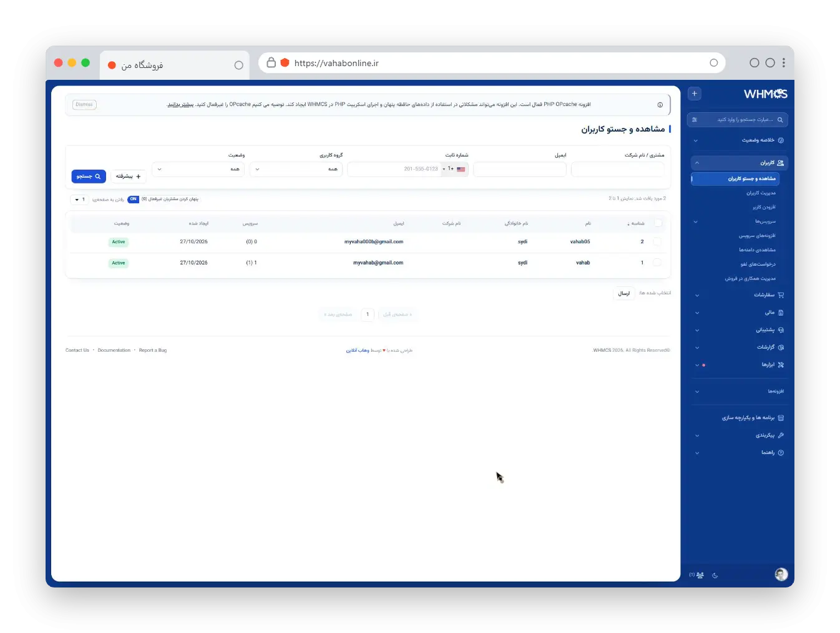The image size is (840, 633).
Task: Open مشاهده‌ی دامنه‌ها in sidebar
Action: (x=757, y=250)
